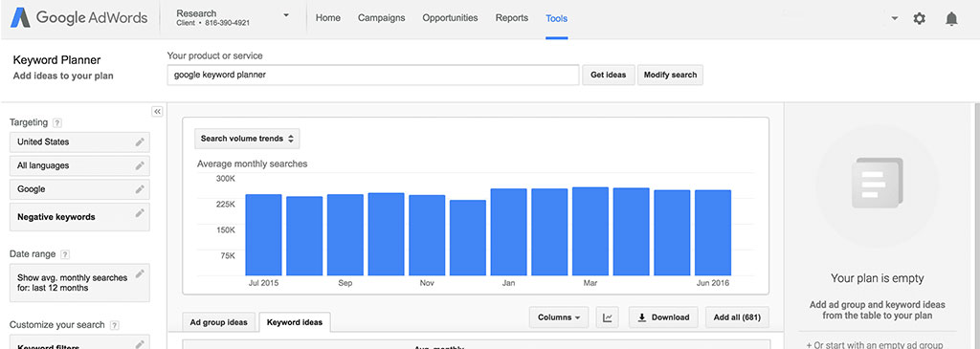The image size is (980, 349).
Task: Click the 'Your plan is empty' text
Action: pos(877,278)
